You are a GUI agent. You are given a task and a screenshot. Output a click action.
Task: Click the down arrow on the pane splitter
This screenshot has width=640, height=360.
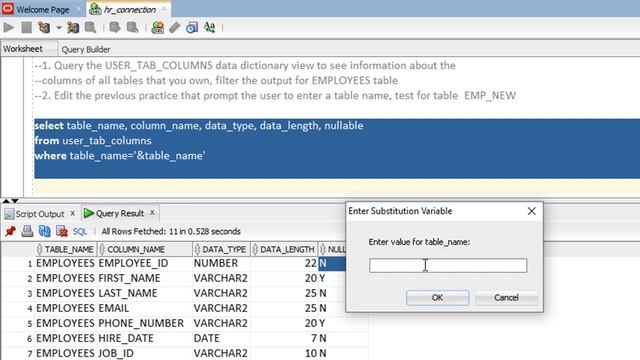click(15, 200)
